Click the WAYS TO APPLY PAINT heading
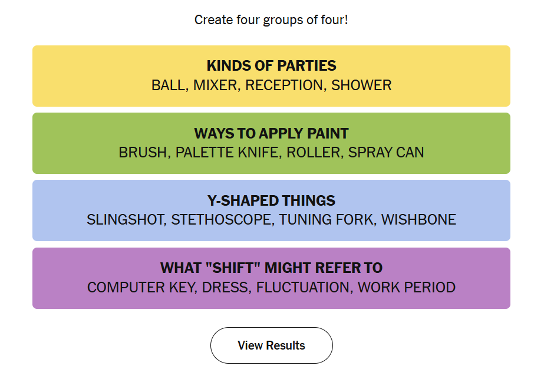 tap(271, 133)
